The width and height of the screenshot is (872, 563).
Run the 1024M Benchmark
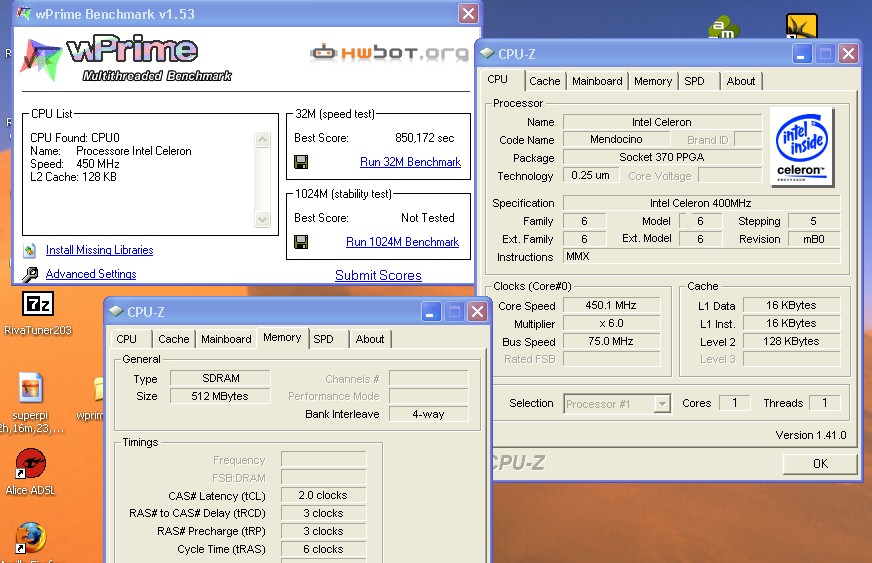(402, 242)
